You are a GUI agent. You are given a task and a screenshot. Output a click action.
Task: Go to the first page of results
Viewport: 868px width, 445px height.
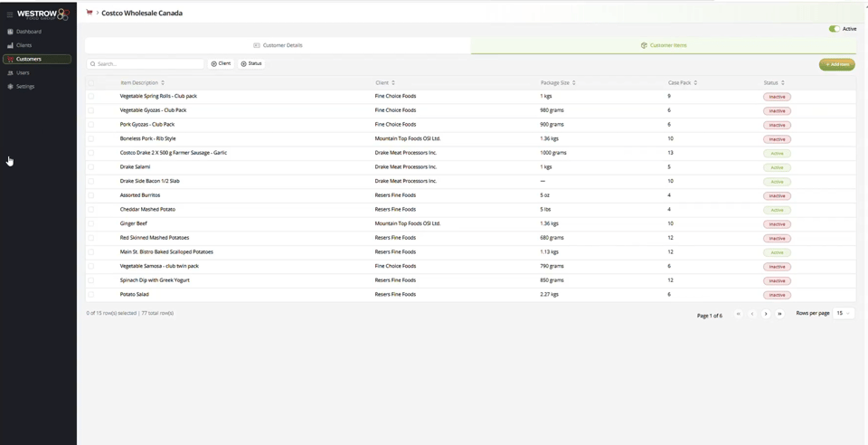click(738, 314)
